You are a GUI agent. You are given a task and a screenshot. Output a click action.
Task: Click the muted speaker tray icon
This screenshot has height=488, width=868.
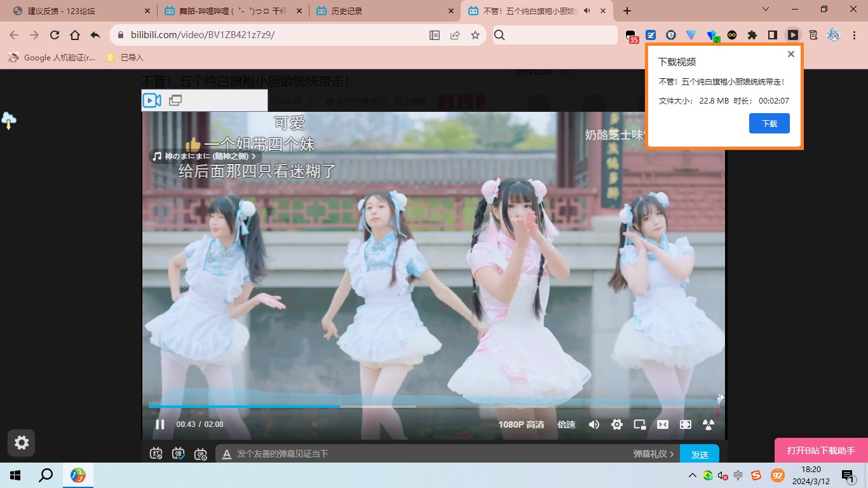722,475
